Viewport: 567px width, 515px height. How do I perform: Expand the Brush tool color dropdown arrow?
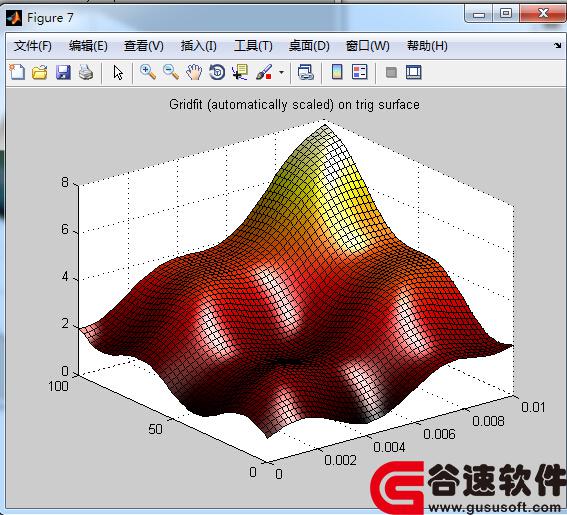pos(281,72)
